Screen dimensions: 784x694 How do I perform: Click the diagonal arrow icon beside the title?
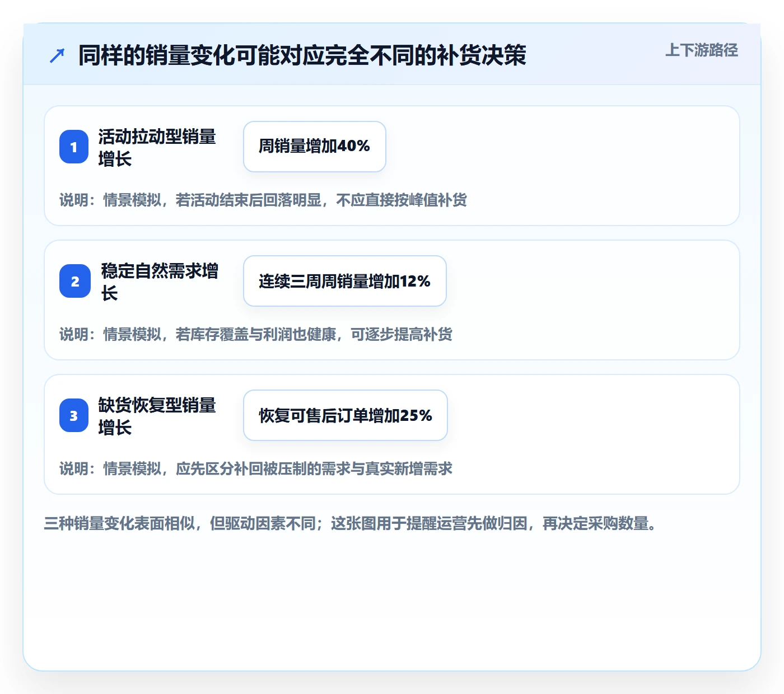[x=57, y=55]
